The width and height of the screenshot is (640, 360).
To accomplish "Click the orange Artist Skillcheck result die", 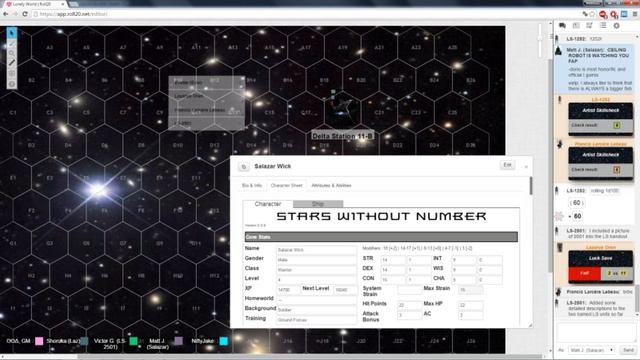I will click(617, 169).
